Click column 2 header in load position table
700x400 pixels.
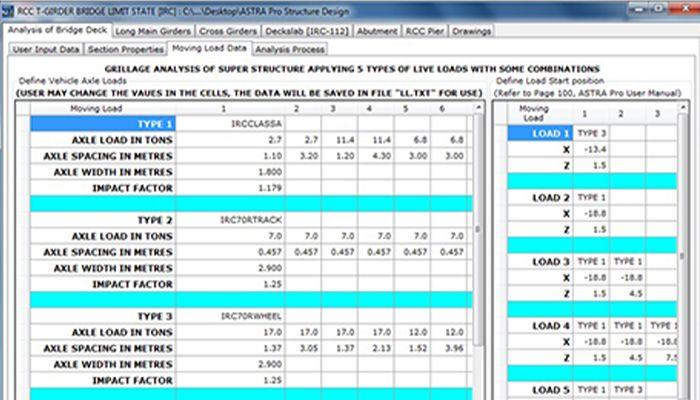tap(621, 114)
